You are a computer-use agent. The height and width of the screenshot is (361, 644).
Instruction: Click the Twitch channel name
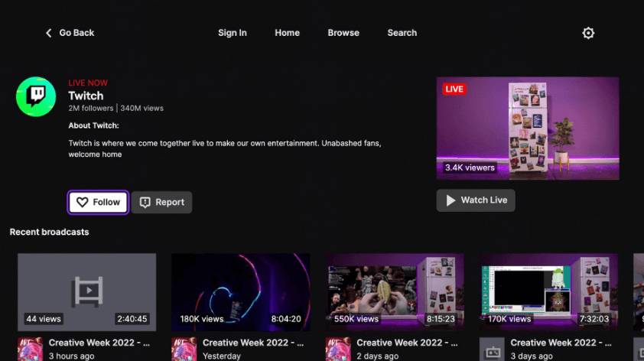coord(86,96)
